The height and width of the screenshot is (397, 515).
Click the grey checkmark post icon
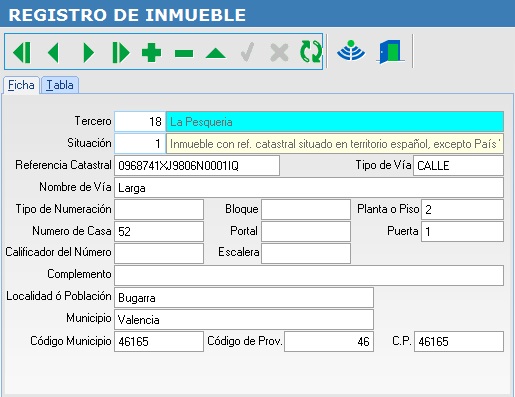[x=247, y=52]
